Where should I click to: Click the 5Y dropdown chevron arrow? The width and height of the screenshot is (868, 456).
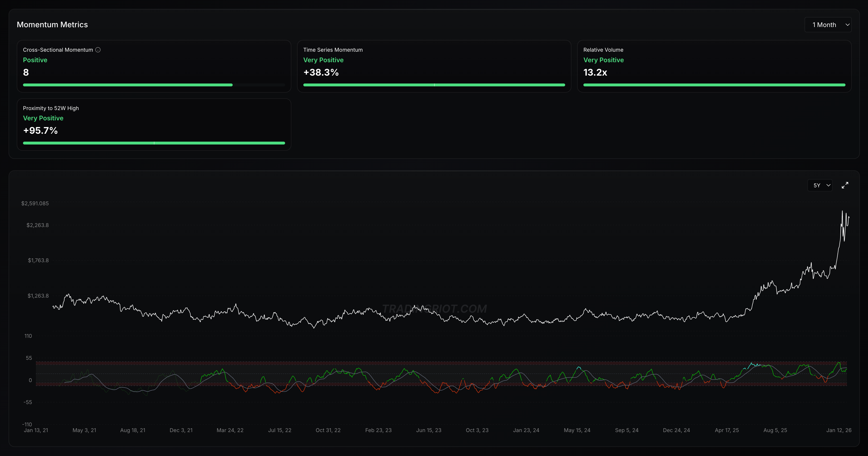(828, 185)
